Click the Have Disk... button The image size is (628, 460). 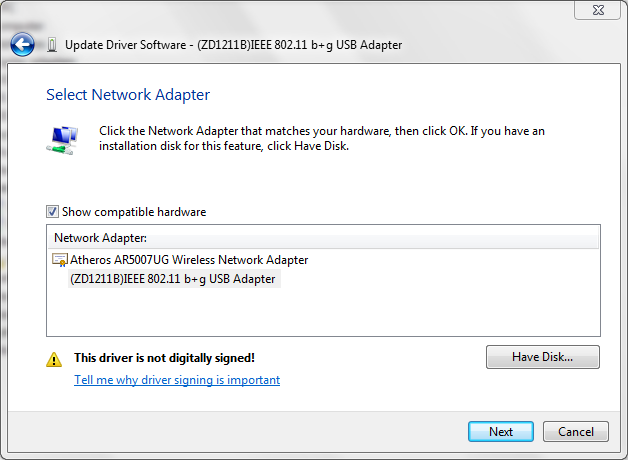pyautogui.click(x=543, y=357)
